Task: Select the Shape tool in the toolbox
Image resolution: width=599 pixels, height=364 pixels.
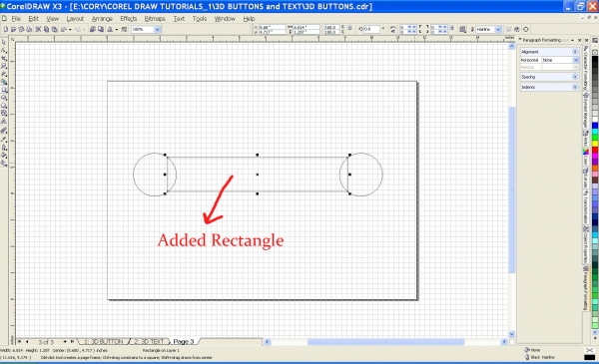Action: 4,51
